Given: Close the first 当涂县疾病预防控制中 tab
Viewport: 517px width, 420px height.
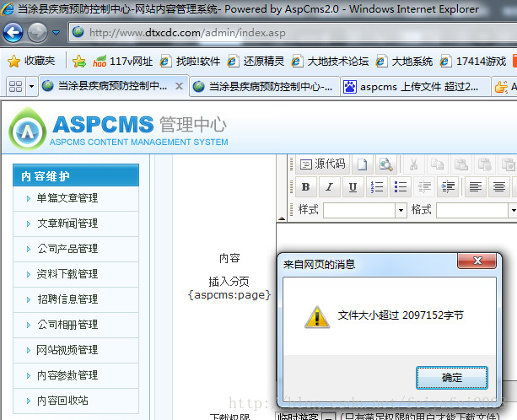Looking at the screenshot, I should (x=179, y=86).
